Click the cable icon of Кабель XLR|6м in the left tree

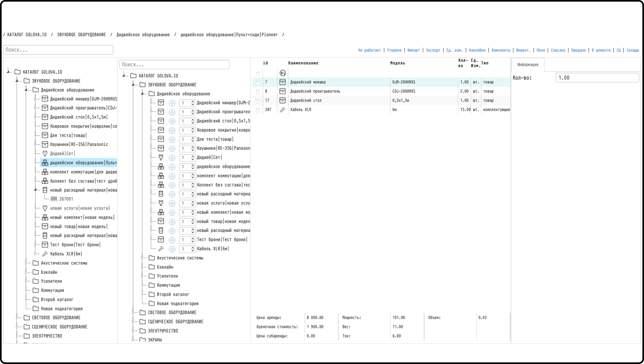pyautogui.click(x=45, y=254)
